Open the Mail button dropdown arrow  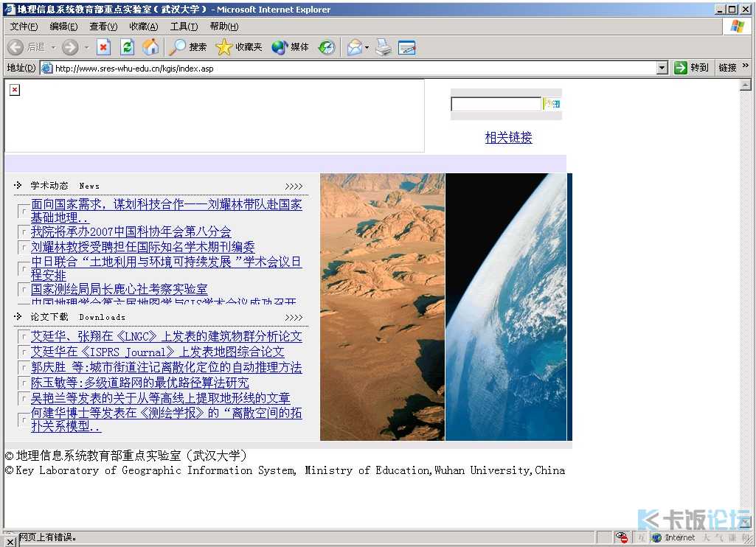pos(367,47)
